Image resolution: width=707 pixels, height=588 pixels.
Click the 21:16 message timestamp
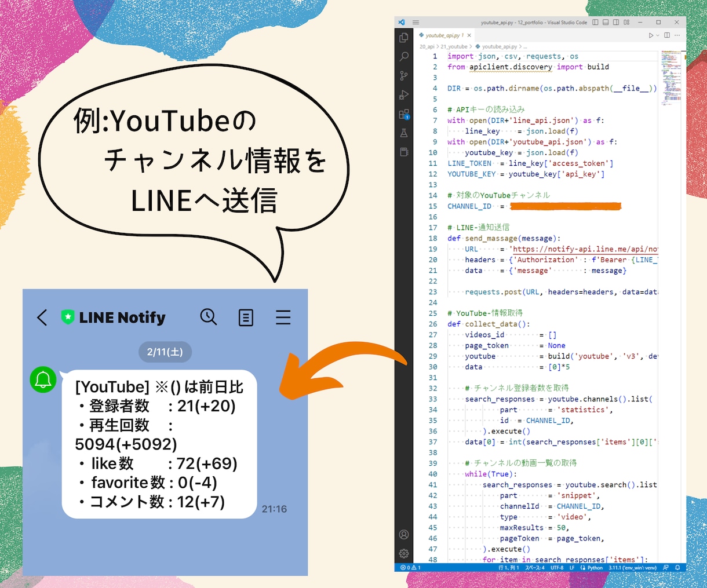point(274,509)
